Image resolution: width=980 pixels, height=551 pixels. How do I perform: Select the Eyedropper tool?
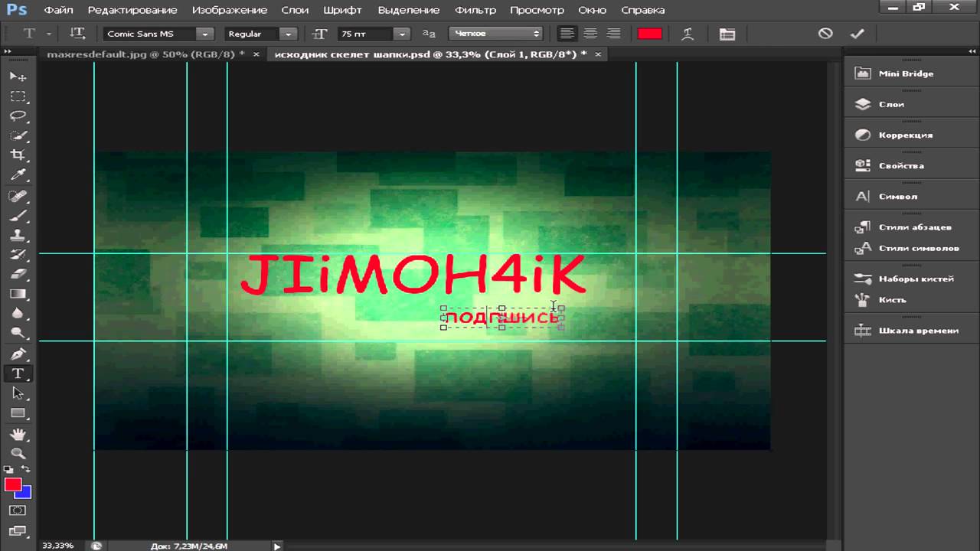tap(18, 175)
